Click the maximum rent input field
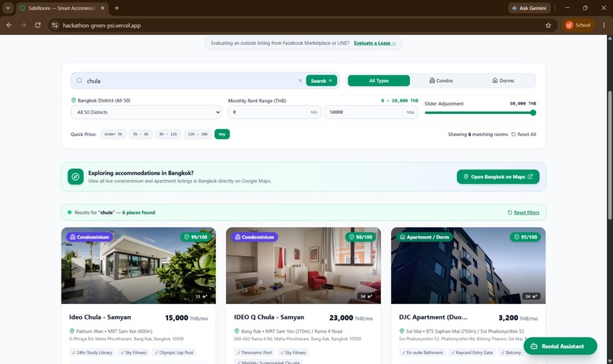Viewport: 613px width, 364px height. (x=371, y=112)
